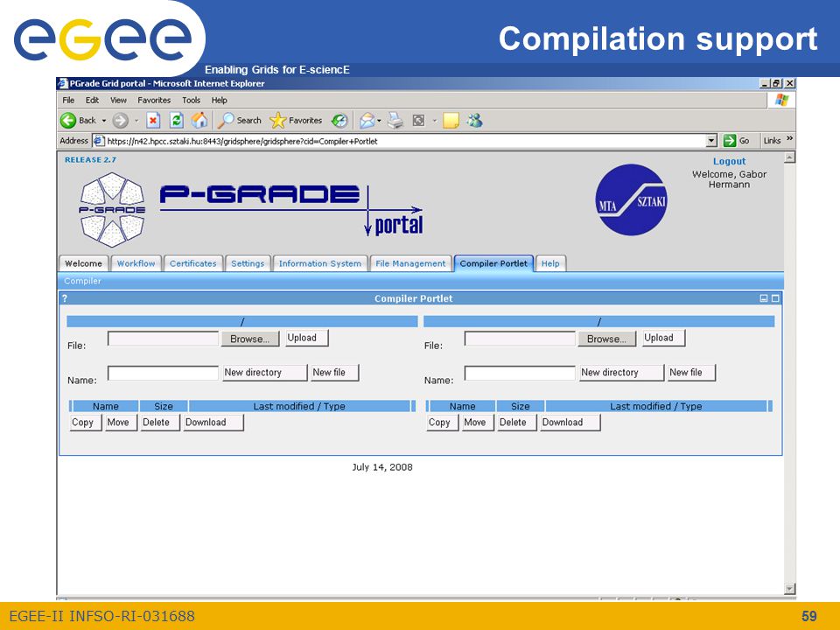Minimize the Compiler Portlet panel
Viewport: 840px width, 630px height.
click(764, 298)
